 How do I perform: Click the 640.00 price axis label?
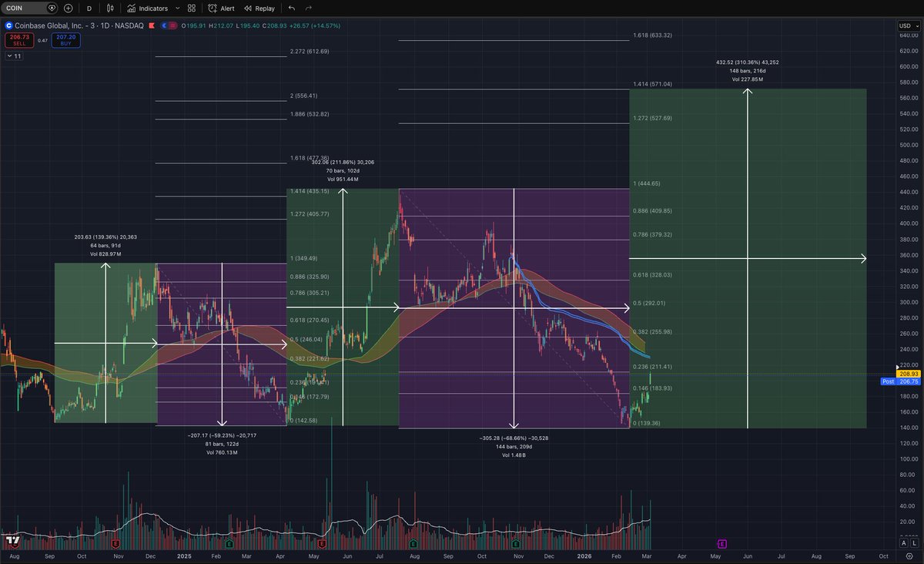[909, 35]
